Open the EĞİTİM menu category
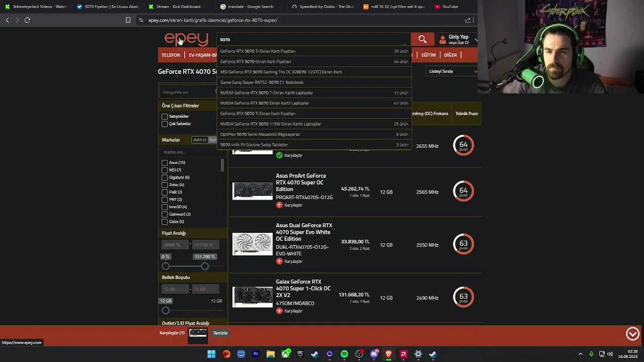Screen dimensions: 644x362 click(x=429, y=55)
